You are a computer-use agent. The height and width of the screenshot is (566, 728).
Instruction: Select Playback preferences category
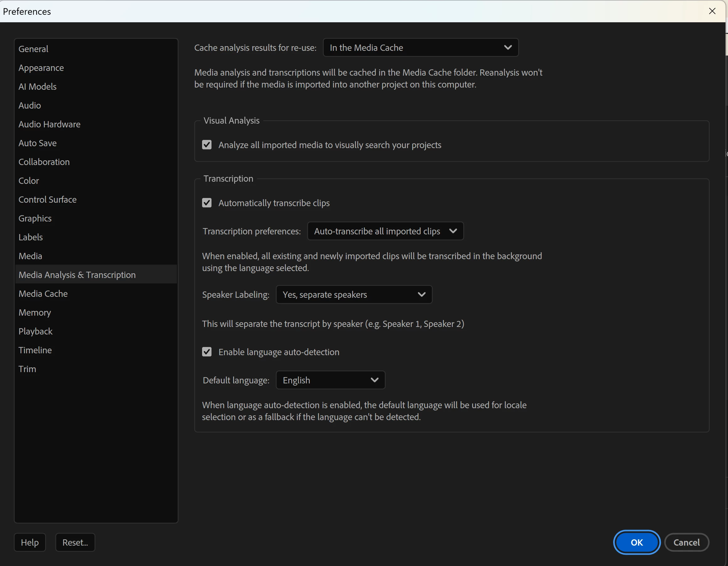35,331
